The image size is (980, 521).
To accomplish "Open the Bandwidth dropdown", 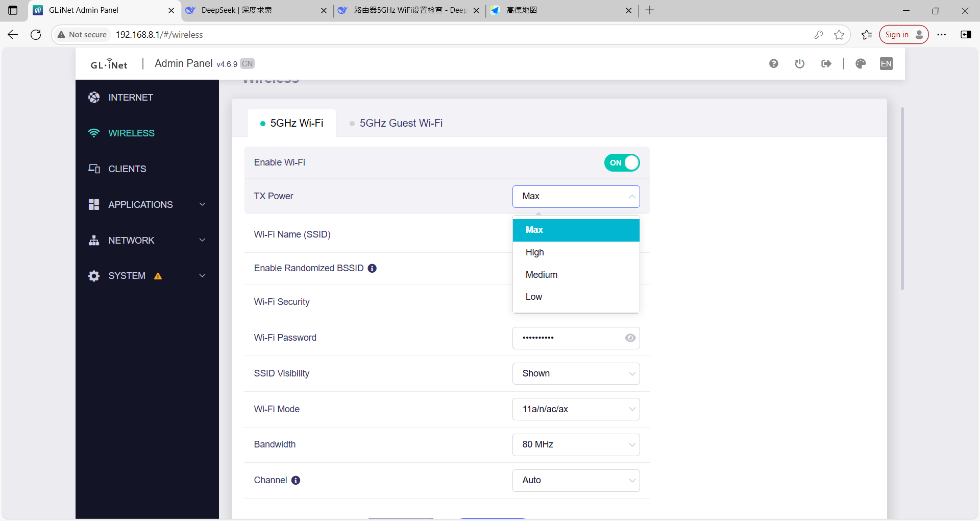I will (x=576, y=444).
